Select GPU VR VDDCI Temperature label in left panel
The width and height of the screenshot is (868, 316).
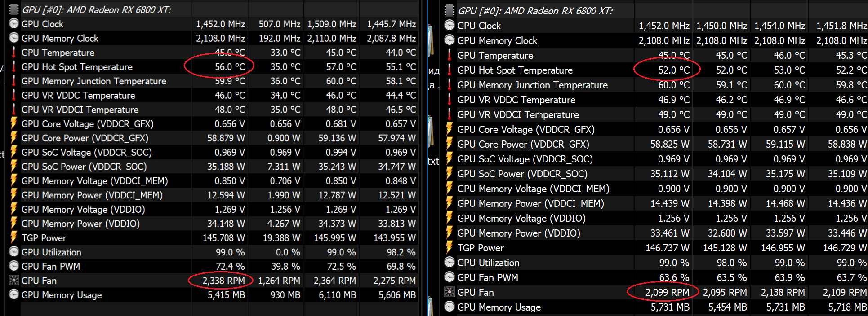click(80, 110)
